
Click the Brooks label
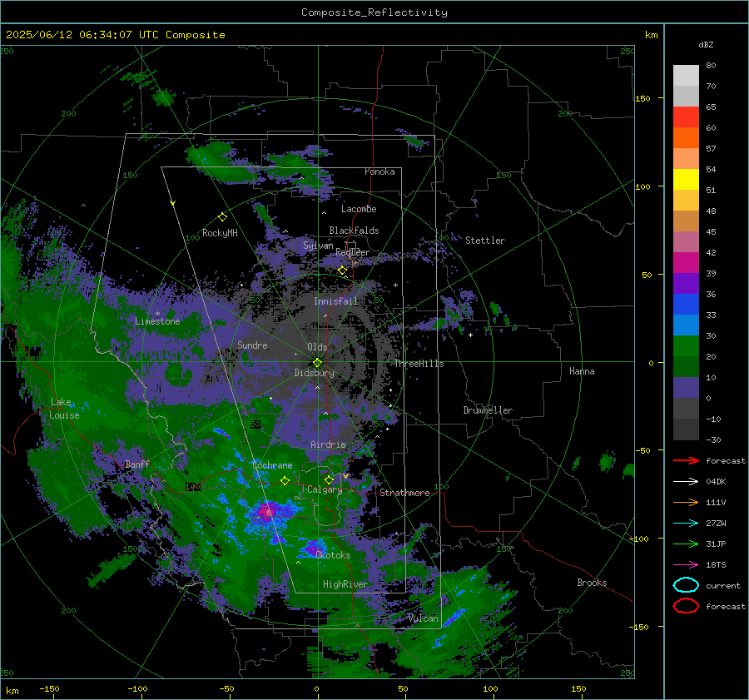(592, 583)
